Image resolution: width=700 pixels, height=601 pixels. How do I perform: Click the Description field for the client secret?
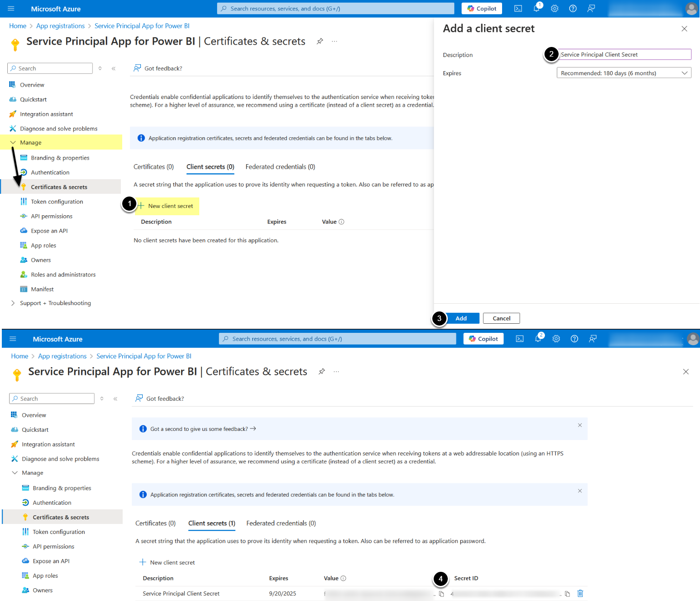(624, 55)
